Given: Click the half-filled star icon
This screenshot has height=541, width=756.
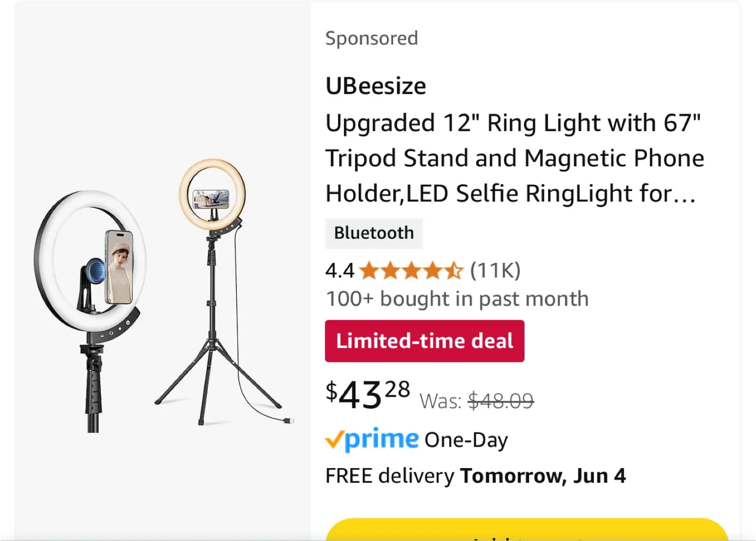Looking at the screenshot, I should coord(455,270).
